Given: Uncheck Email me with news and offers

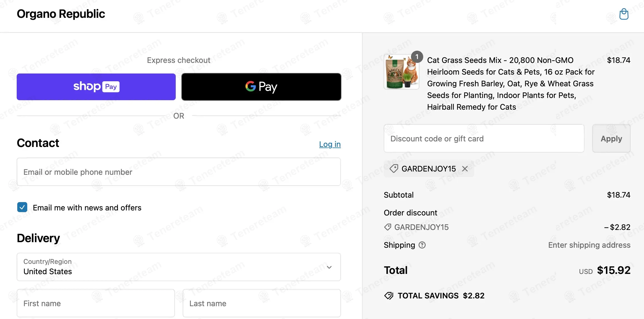Looking at the screenshot, I should tap(22, 207).
